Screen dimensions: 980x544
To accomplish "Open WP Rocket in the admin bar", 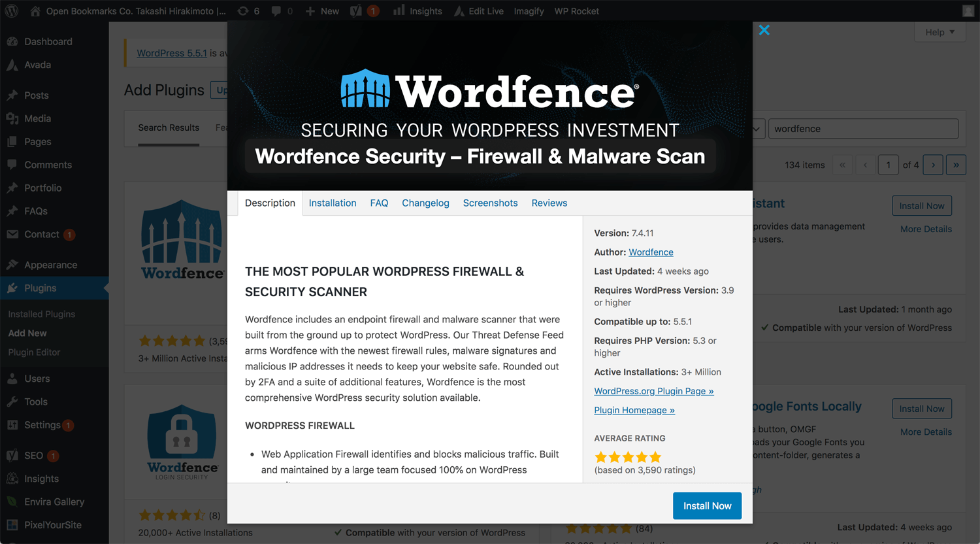I will (576, 11).
